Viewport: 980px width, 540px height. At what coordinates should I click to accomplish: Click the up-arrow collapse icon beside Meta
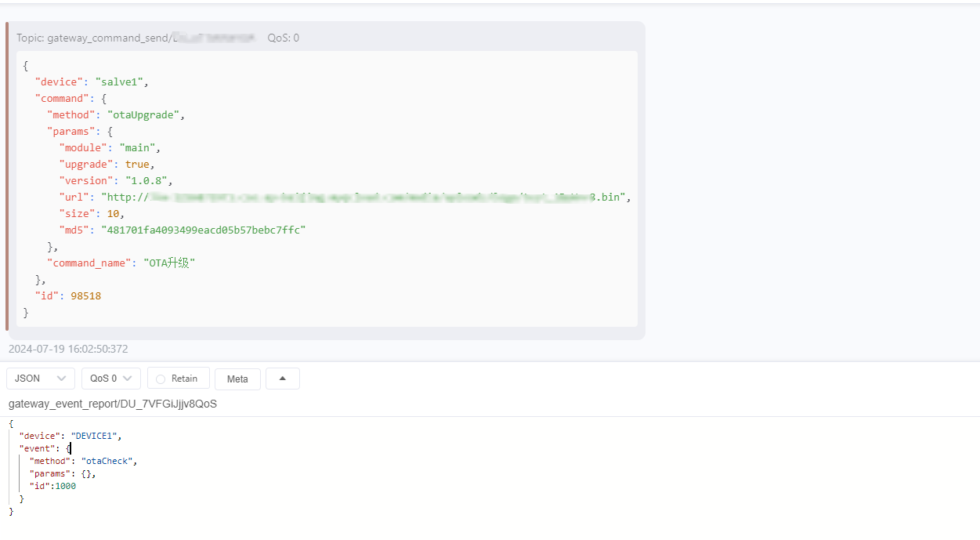(283, 379)
